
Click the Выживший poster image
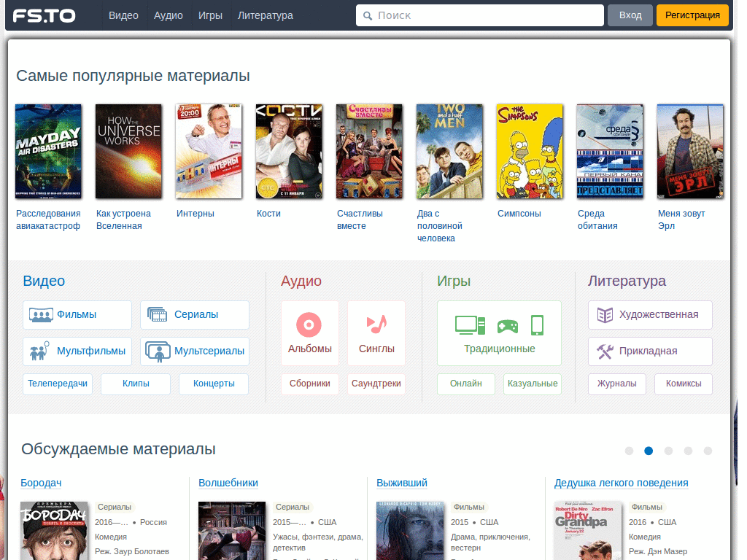coord(410,531)
